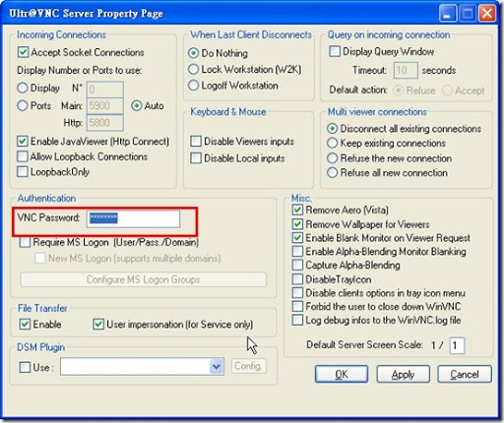Click the VNC Password field
Screen dimensions: 504x423
point(133,218)
